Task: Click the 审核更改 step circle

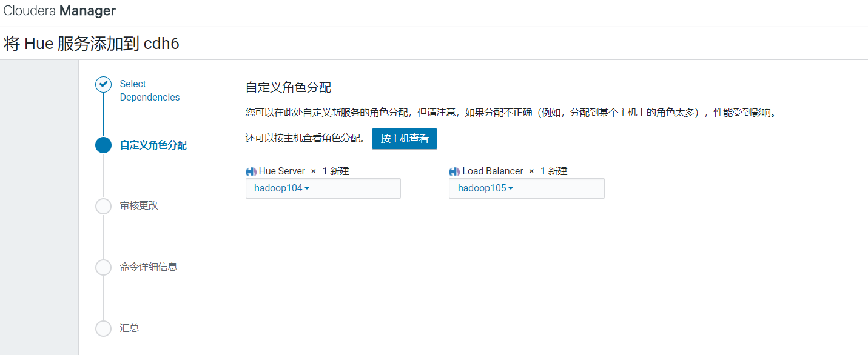Action: tap(104, 206)
